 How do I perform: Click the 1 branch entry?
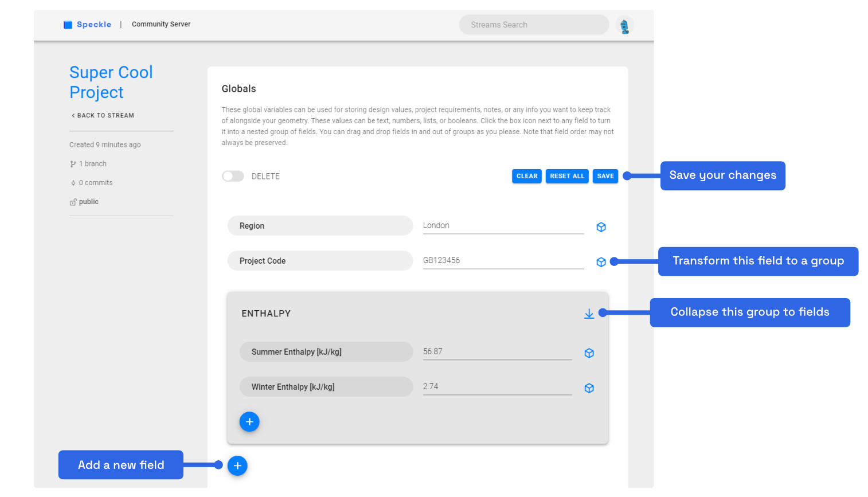tap(88, 164)
